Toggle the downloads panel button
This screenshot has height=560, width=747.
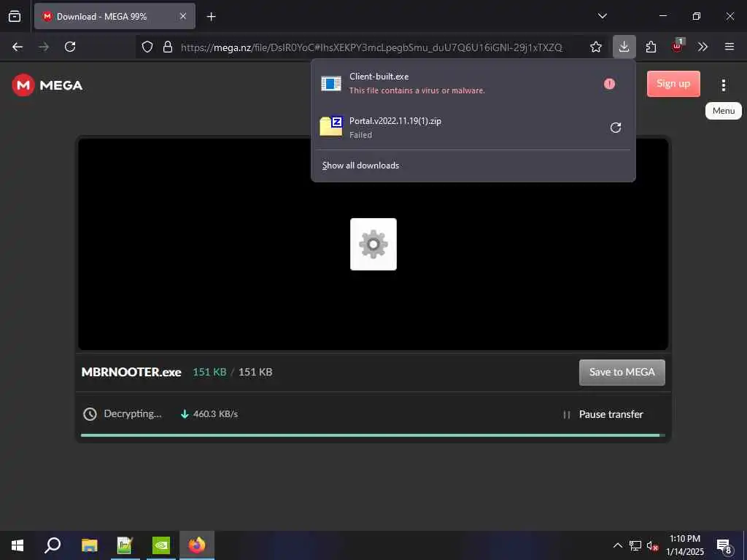pos(624,47)
